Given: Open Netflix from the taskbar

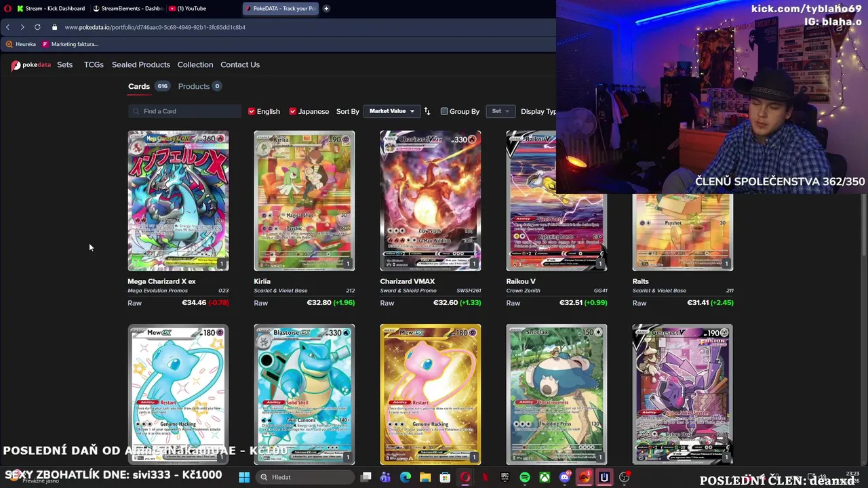Looking at the screenshot, I should (485, 477).
